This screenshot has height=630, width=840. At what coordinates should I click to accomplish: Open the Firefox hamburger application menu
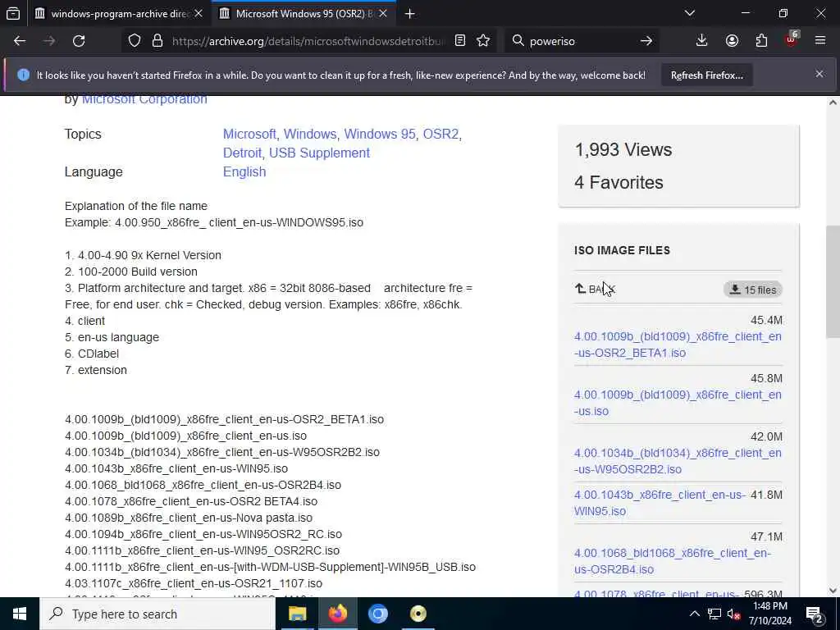pos(820,41)
